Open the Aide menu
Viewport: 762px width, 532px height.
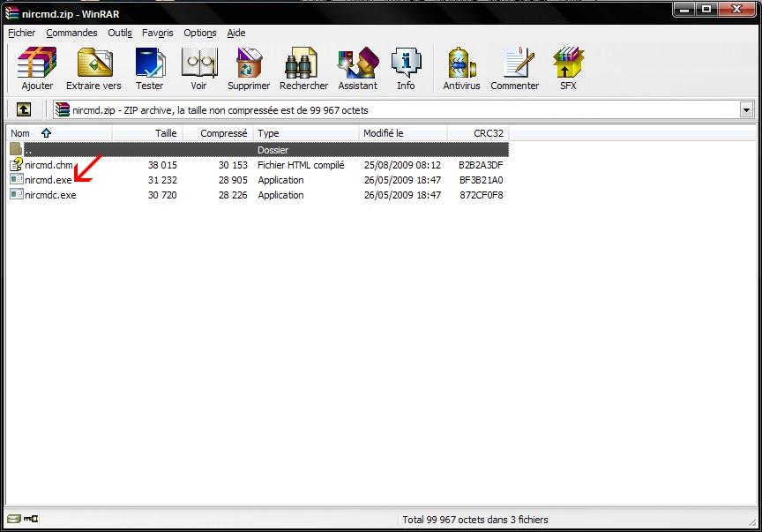(x=235, y=33)
